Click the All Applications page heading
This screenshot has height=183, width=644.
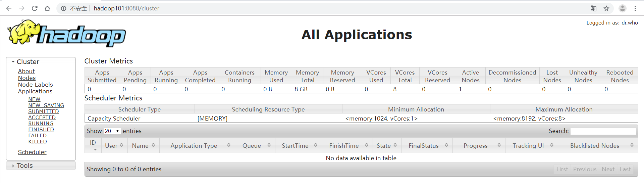pyautogui.click(x=357, y=35)
